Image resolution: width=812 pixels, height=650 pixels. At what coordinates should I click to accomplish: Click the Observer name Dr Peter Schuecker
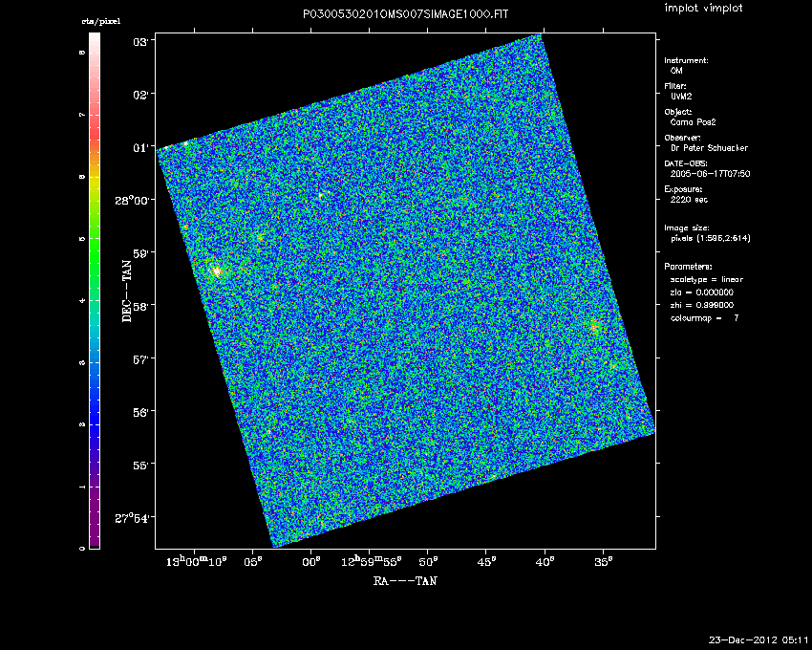click(710, 148)
